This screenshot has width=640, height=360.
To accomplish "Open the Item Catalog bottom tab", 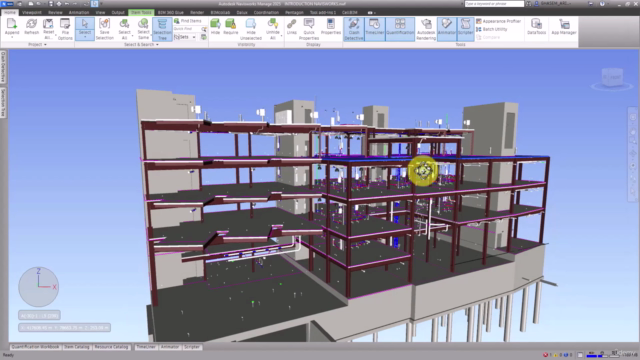I will [76, 347].
